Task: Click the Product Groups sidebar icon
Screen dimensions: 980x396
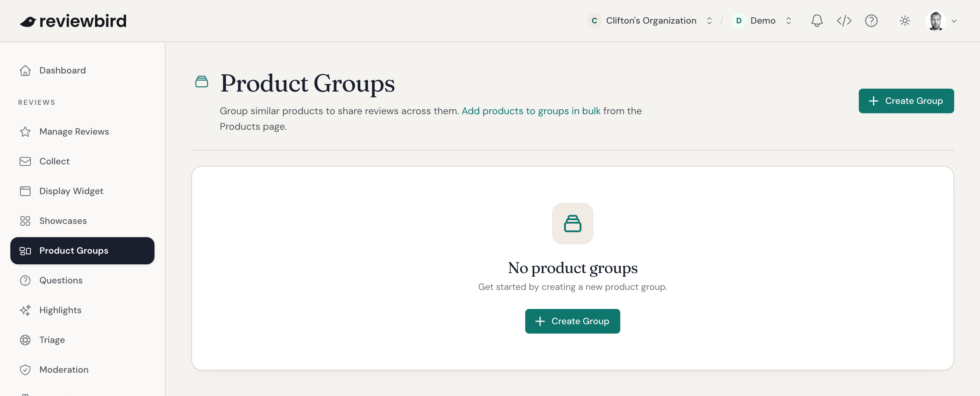Action: click(25, 251)
